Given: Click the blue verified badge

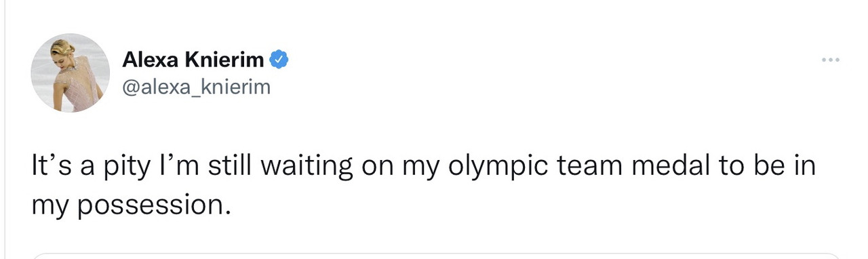Looking at the screenshot, I should (279, 60).
